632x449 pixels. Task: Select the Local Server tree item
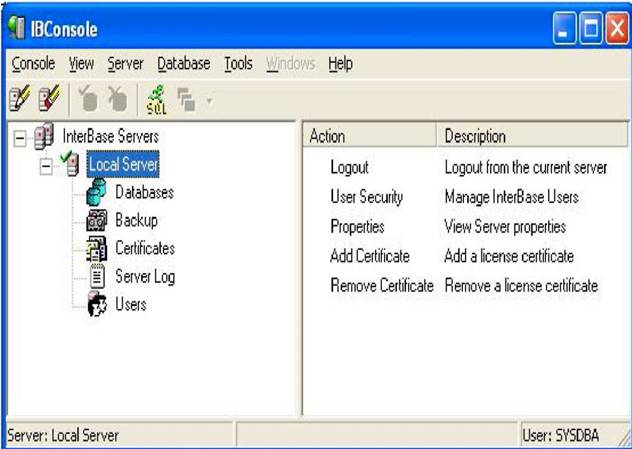click(123, 164)
